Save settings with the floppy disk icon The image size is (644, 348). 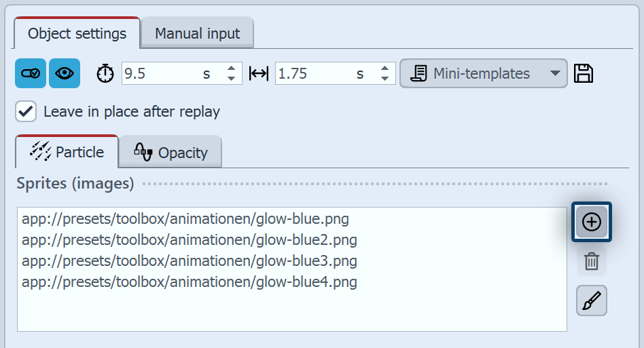(x=584, y=73)
